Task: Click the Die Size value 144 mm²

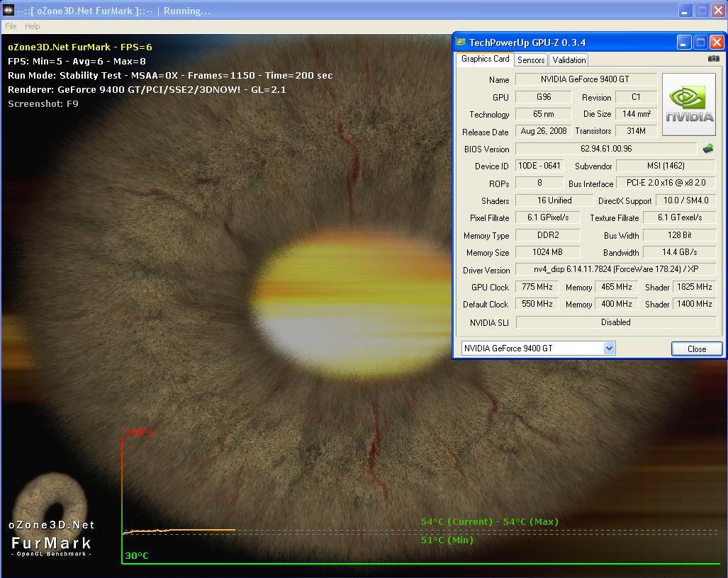Action: pyautogui.click(x=636, y=114)
